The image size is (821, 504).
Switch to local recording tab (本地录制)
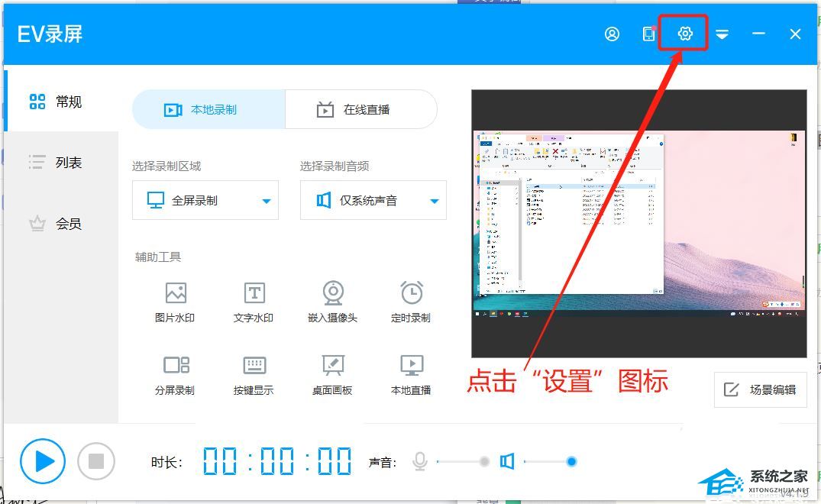[208, 109]
